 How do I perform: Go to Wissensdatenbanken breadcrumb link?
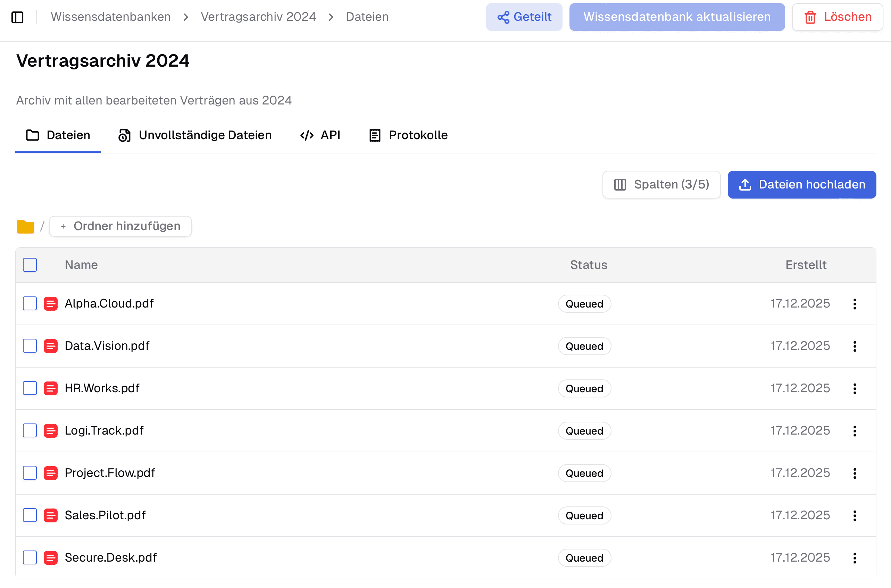[x=111, y=17]
